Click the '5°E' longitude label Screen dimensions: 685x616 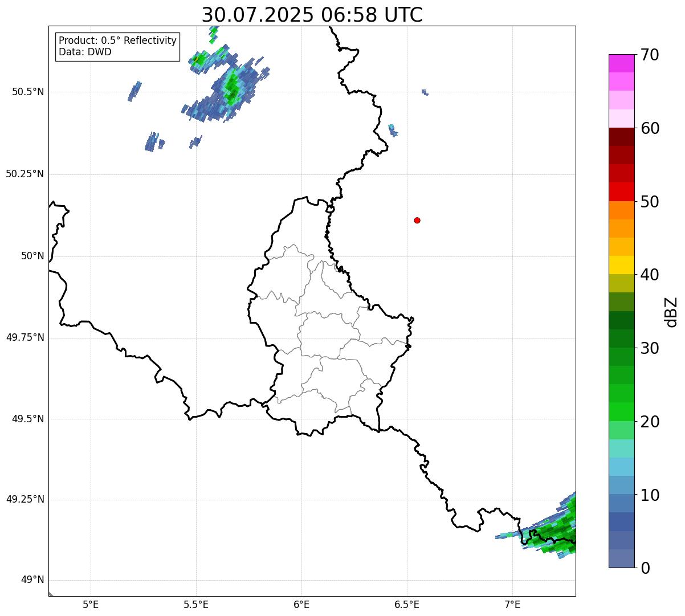coord(91,604)
